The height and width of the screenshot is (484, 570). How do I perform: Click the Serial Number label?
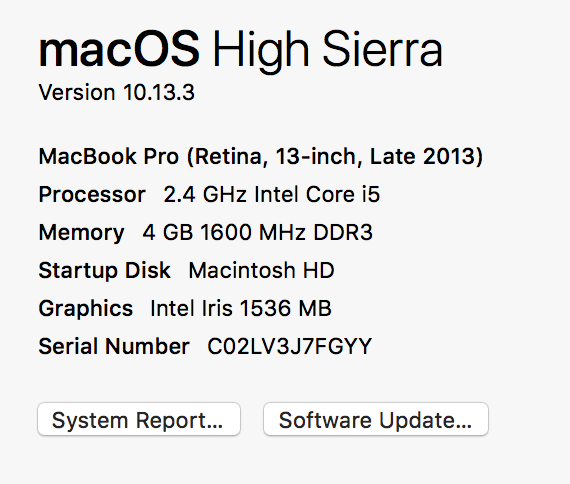point(114,346)
